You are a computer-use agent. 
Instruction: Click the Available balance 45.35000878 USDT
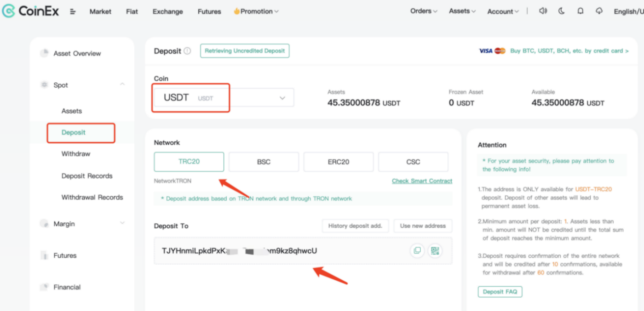click(568, 103)
